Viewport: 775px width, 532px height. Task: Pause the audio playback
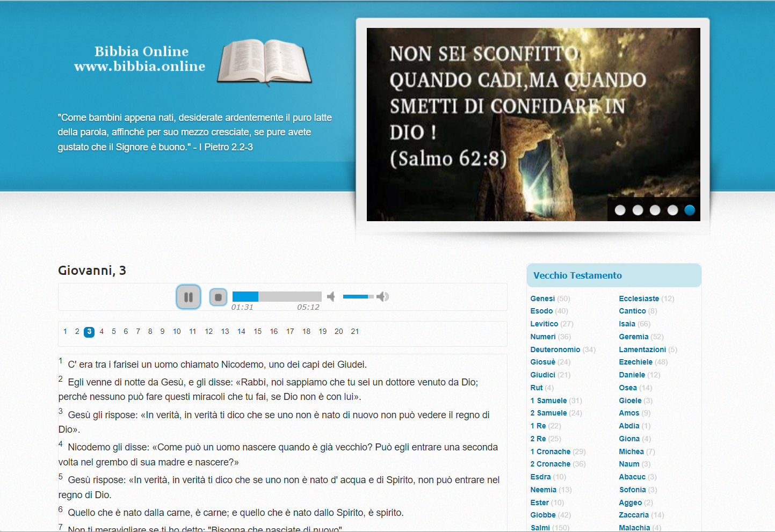[x=189, y=297]
